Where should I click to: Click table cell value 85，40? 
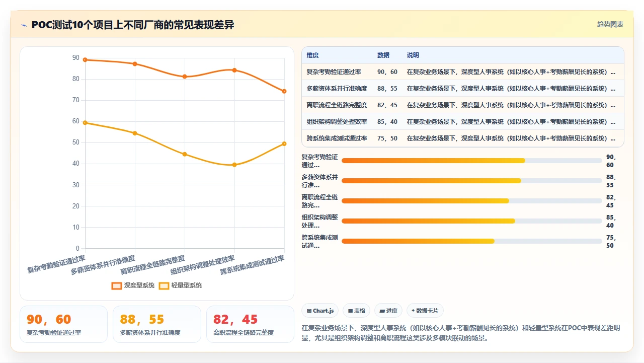387,122
